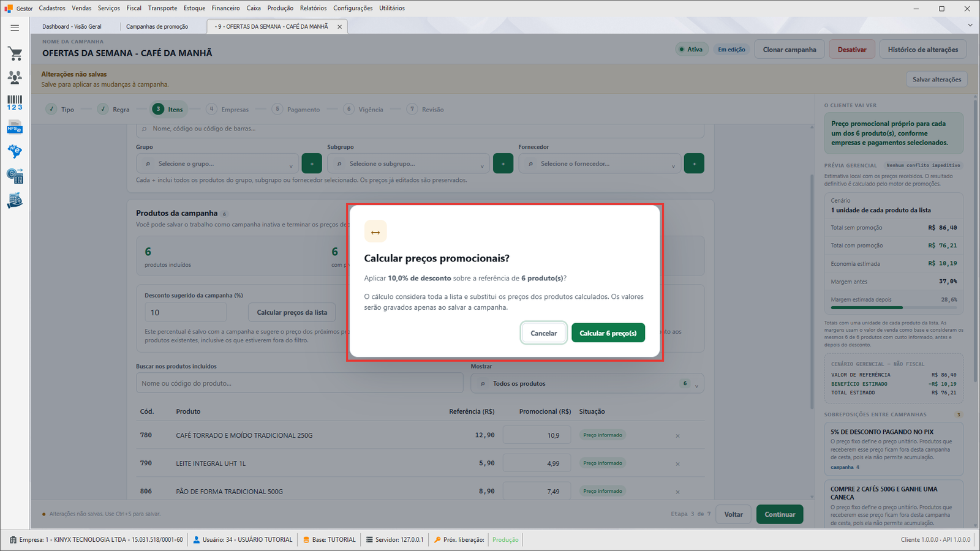Remove LEITE INTEGRAL UHT 1L product row
The height and width of the screenshot is (551, 980).
(677, 464)
